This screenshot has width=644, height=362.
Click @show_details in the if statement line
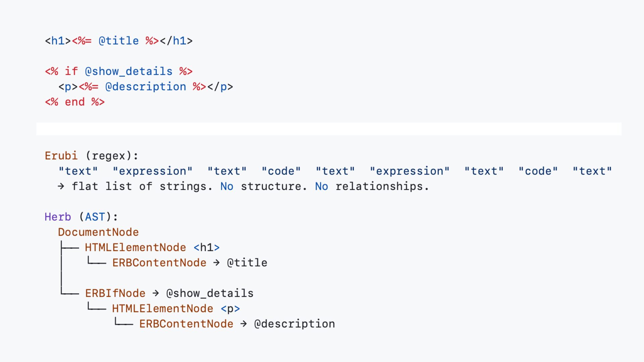click(x=128, y=71)
